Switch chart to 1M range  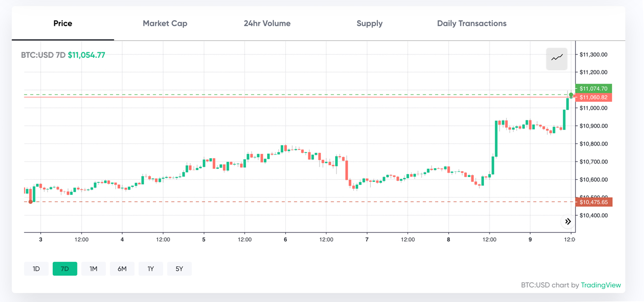94,269
